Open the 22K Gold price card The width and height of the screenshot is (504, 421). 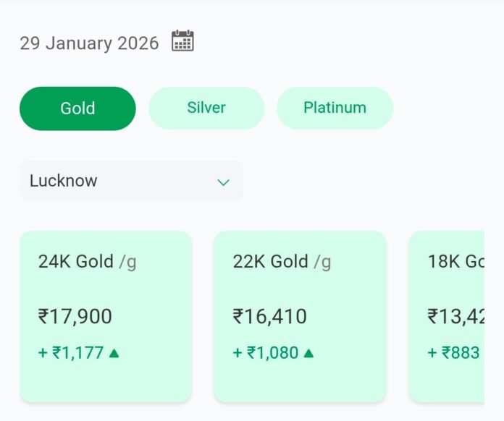[300, 316]
